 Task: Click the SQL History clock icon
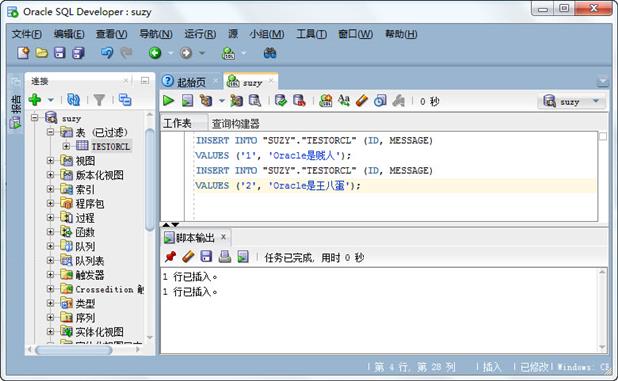pyautogui.click(x=380, y=101)
